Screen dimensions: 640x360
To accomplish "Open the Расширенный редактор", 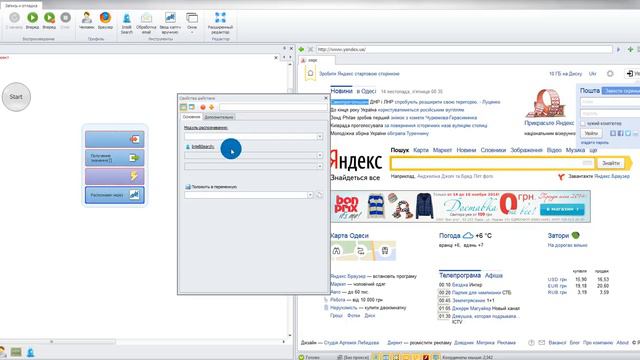I will tap(220, 23).
